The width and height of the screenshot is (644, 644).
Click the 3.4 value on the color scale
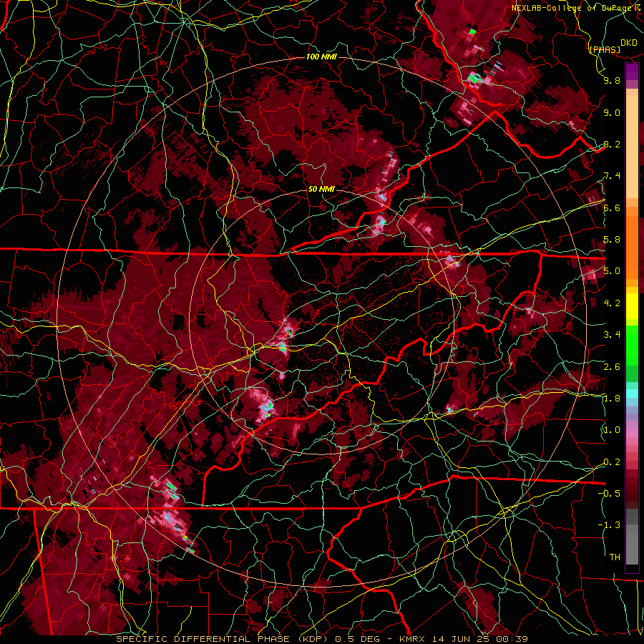pyautogui.click(x=612, y=335)
